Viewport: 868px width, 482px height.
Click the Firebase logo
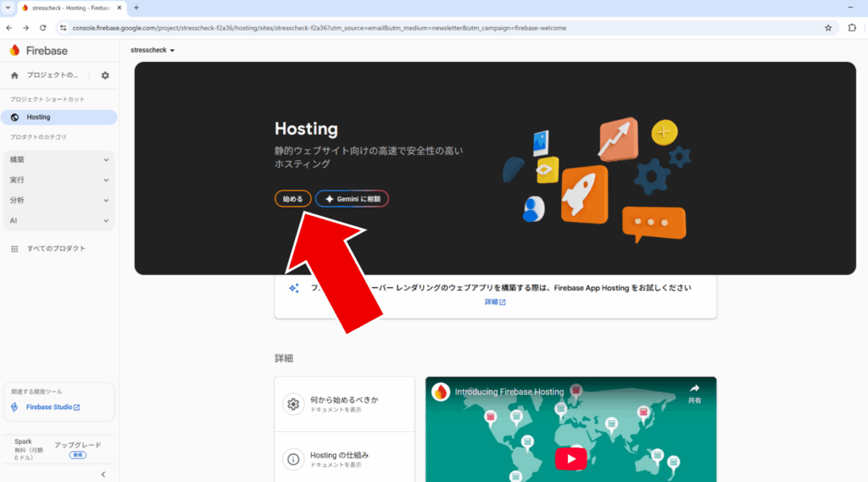(x=38, y=50)
